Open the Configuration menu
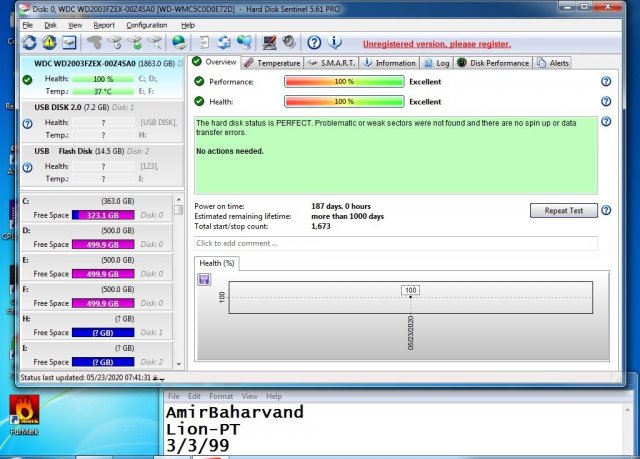The height and width of the screenshot is (459, 640). pyautogui.click(x=147, y=24)
